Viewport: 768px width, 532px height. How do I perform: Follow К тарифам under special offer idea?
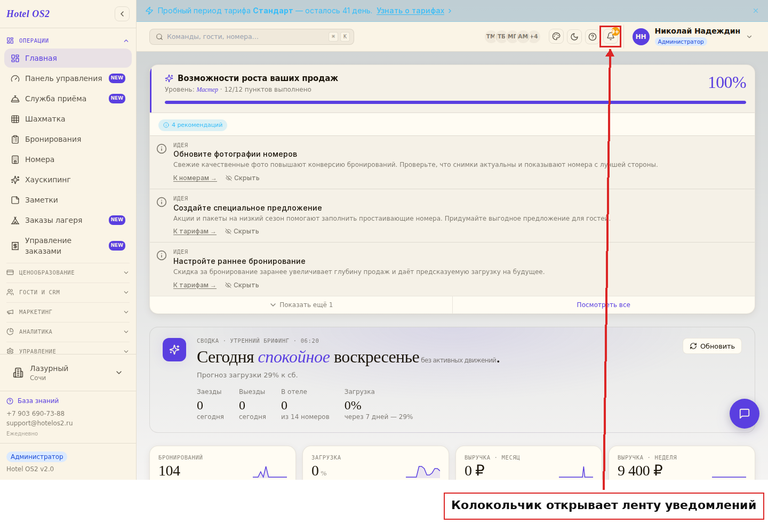(x=195, y=231)
